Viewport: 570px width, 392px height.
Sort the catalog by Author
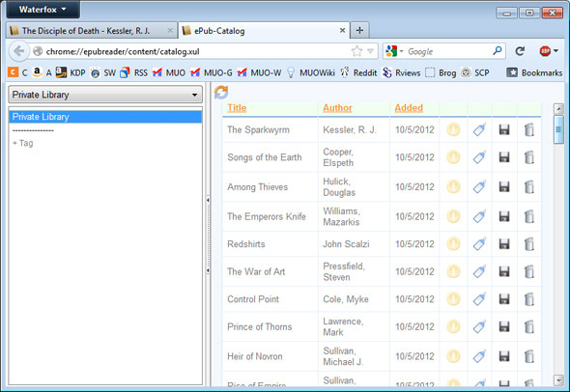pos(337,108)
